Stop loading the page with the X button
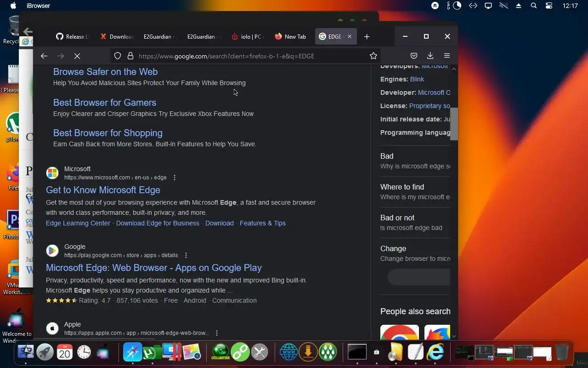 [x=77, y=56]
